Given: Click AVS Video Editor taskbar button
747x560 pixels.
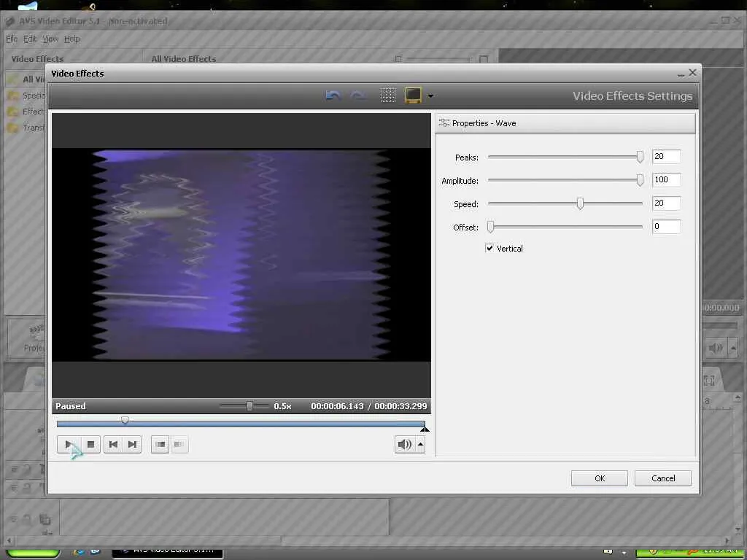Looking at the screenshot, I should (x=167, y=551).
